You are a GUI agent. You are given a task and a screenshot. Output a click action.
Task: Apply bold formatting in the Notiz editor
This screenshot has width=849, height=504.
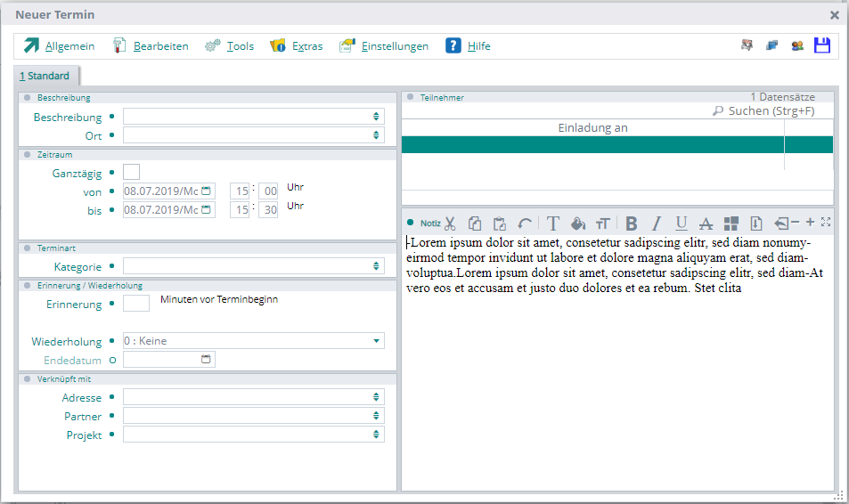click(632, 224)
